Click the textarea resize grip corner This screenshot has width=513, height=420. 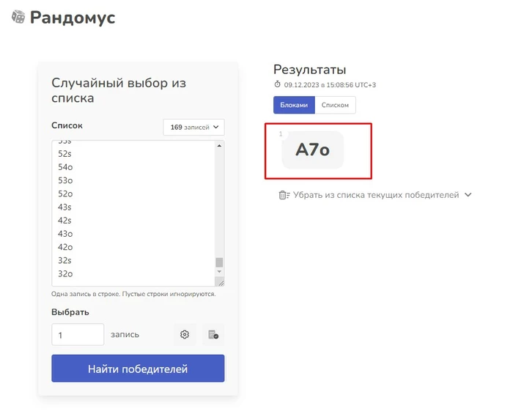(x=220, y=281)
